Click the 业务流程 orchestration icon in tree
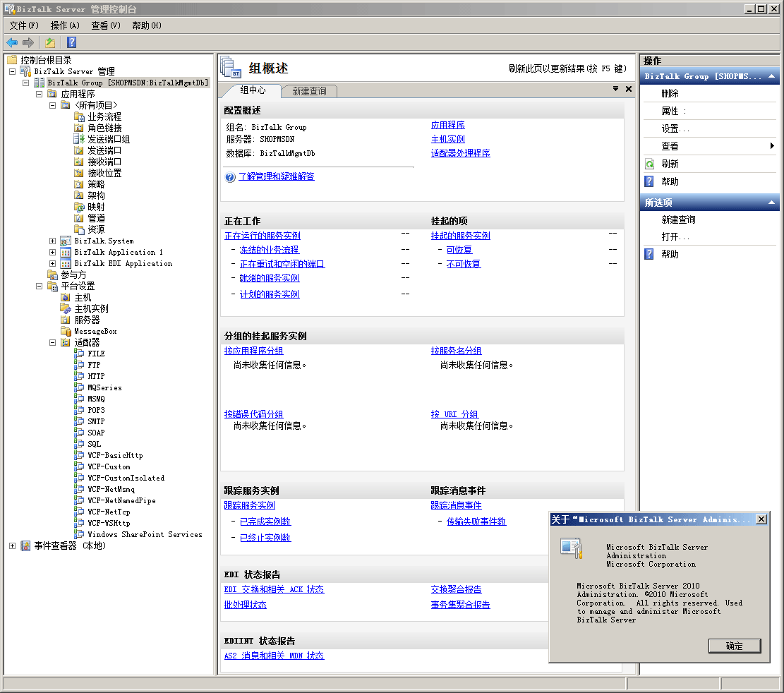Image resolution: width=784 pixels, height=693 pixels. point(79,116)
